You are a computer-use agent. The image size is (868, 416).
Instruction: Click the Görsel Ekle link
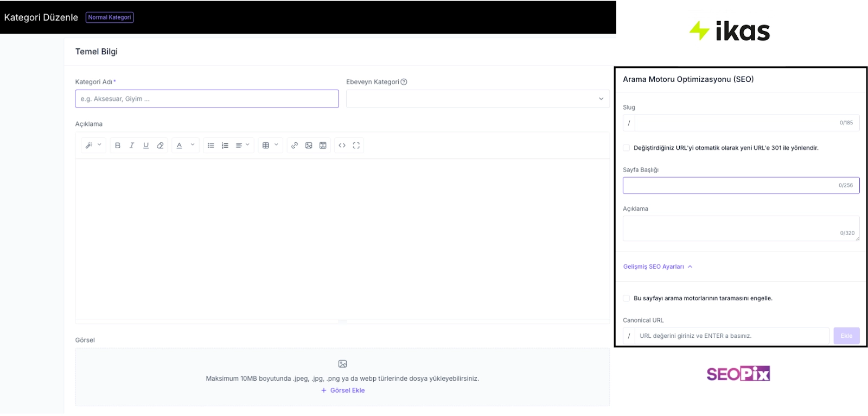(343, 390)
